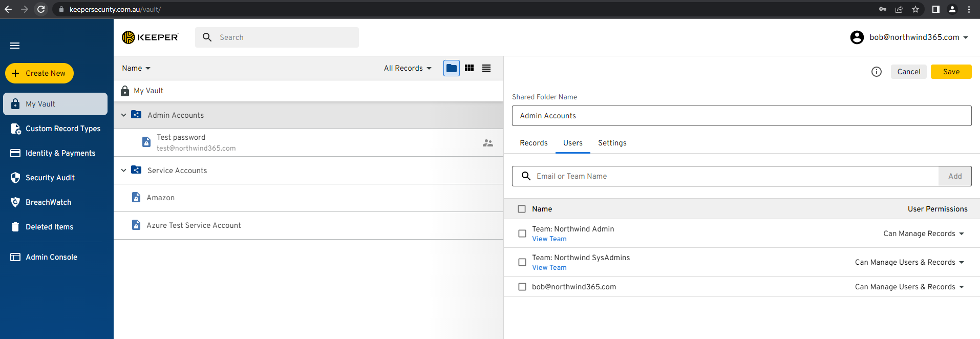Open the hamburger menu icon
Image resolution: width=980 pixels, height=339 pixels.
pos(15,46)
